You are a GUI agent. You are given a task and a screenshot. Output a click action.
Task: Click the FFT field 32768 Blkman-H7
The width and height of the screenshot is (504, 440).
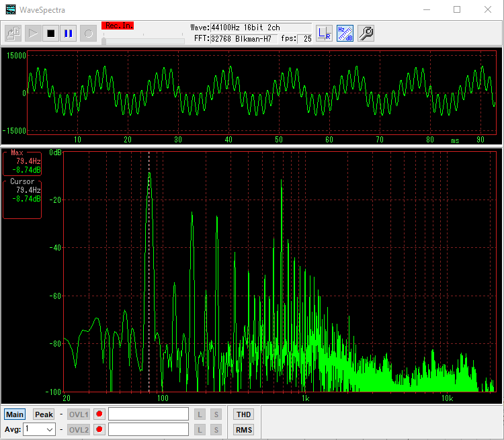(x=244, y=39)
